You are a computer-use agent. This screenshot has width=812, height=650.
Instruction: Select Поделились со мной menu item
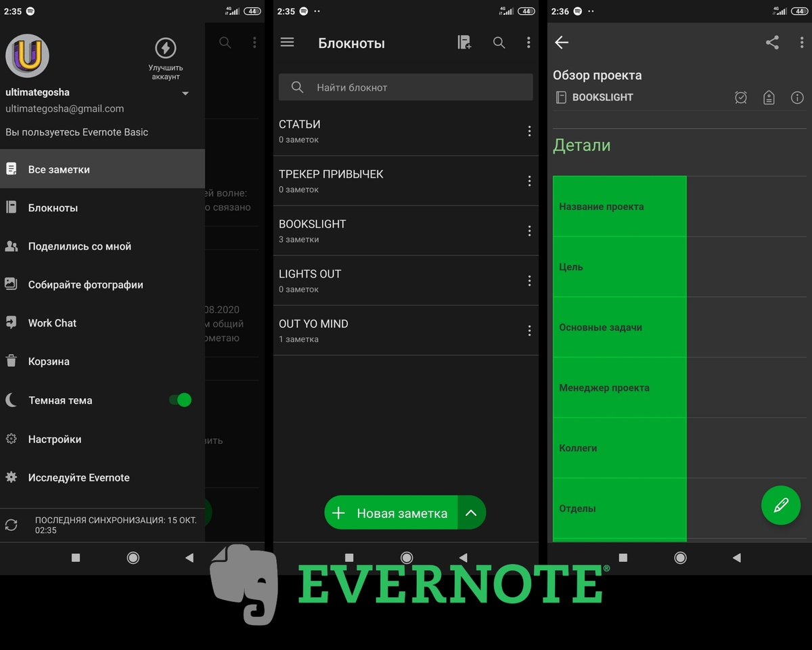[102, 246]
